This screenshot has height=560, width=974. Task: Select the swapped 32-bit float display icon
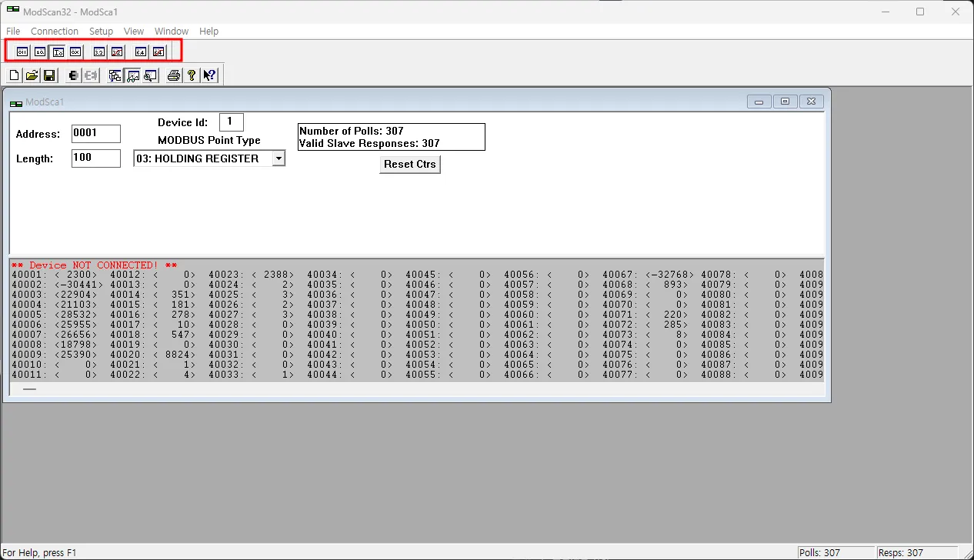pos(117,52)
